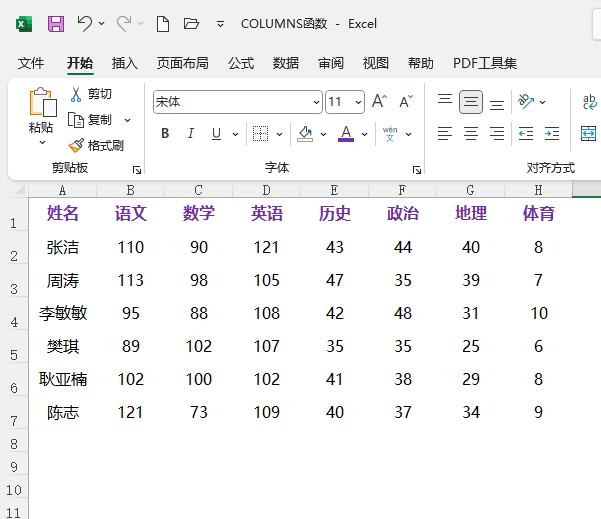The image size is (601, 519).
Task: Undo the last action
Action: click(x=85, y=23)
